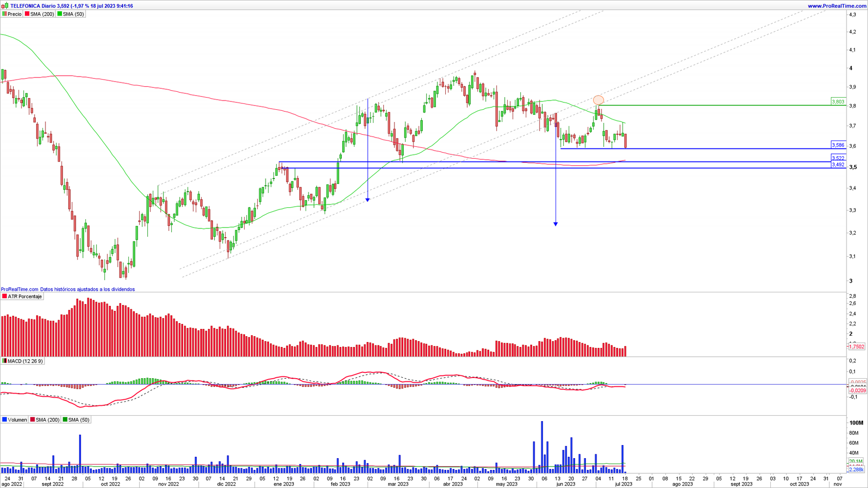
Task: Click the MACD label's color icon
Action: point(4,361)
